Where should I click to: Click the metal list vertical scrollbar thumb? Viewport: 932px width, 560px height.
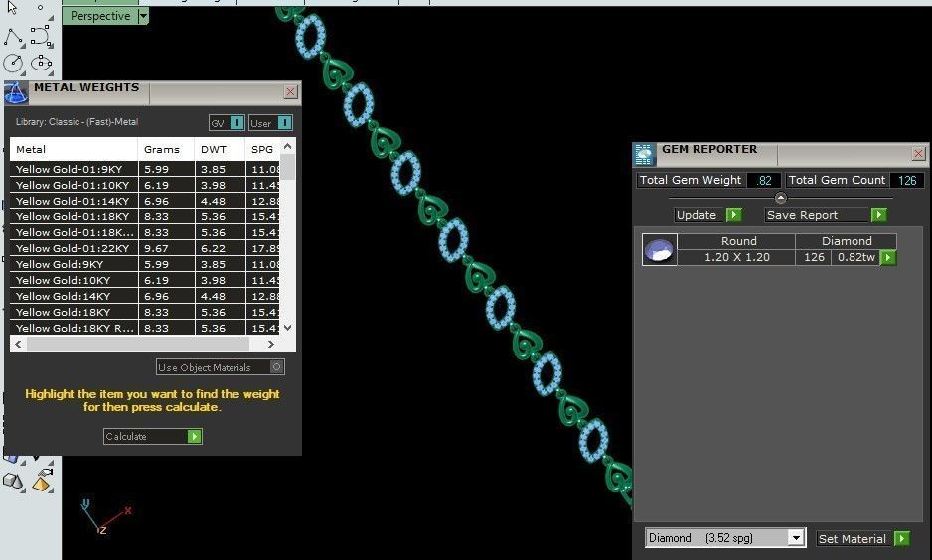click(288, 166)
